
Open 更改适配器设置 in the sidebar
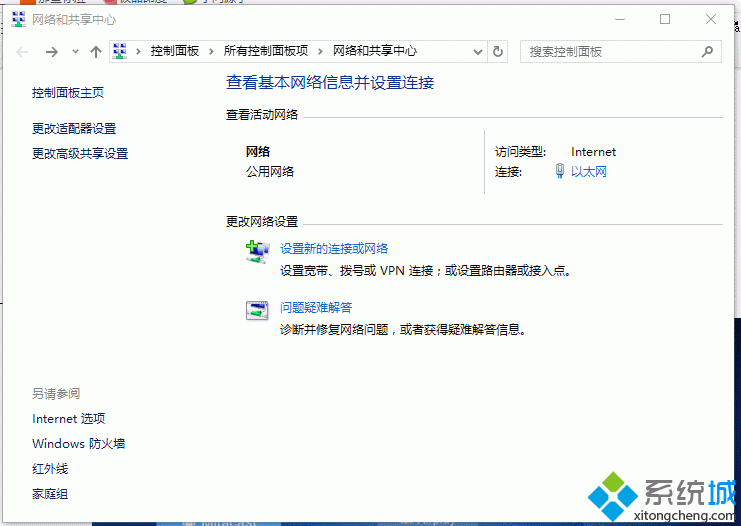pyautogui.click(x=74, y=129)
